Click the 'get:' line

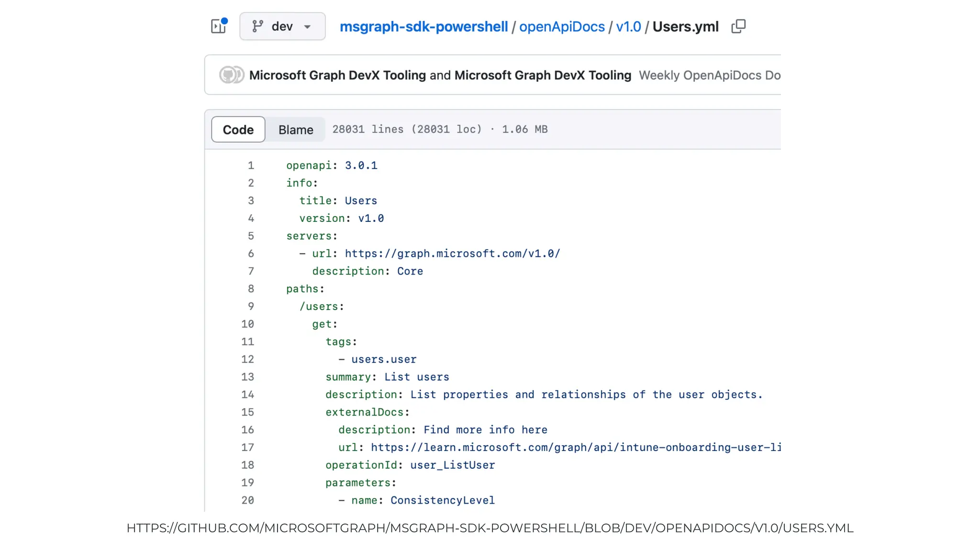[325, 324]
